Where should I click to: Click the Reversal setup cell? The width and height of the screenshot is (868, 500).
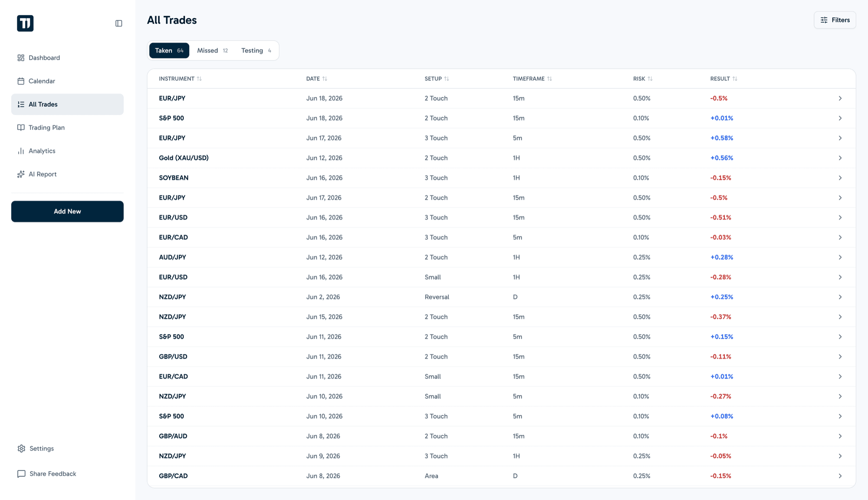tap(437, 297)
